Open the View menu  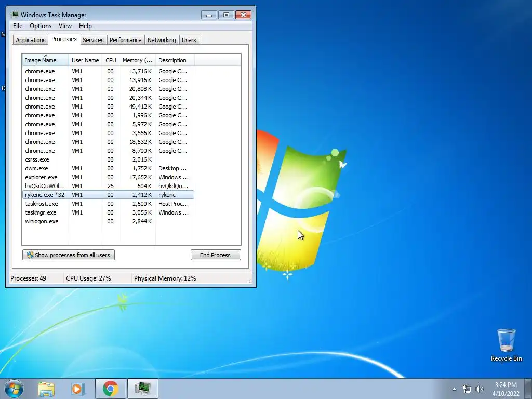point(65,26)
